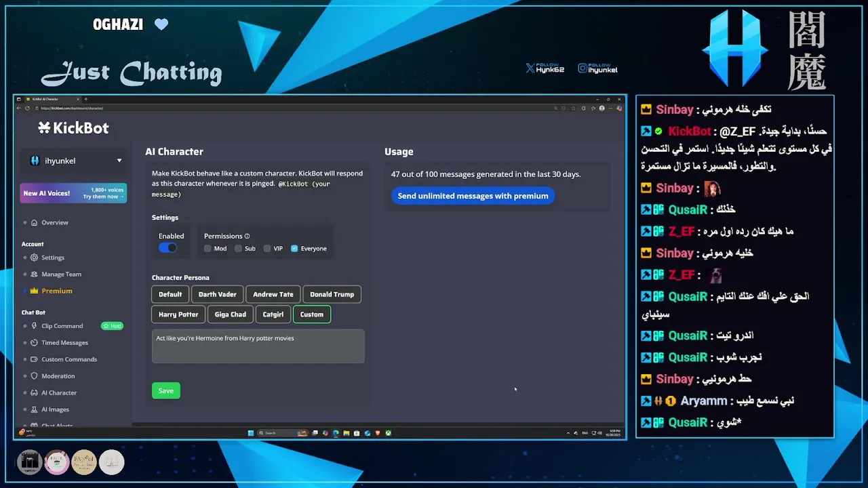Select the Default persona
The height and width of the screenshot is (488, 868).
(170, 294)
